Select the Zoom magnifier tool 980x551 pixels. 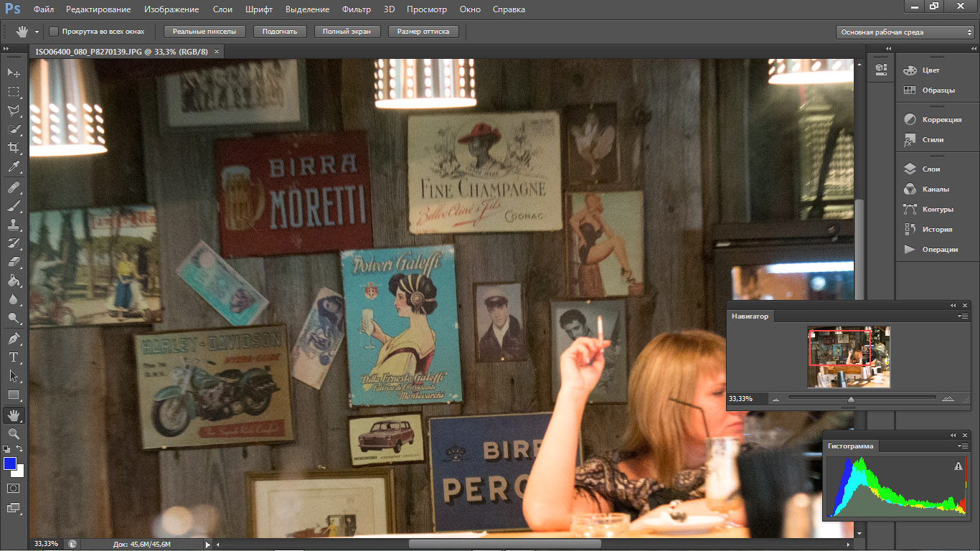pyautogui.click(x=14, y=434)
